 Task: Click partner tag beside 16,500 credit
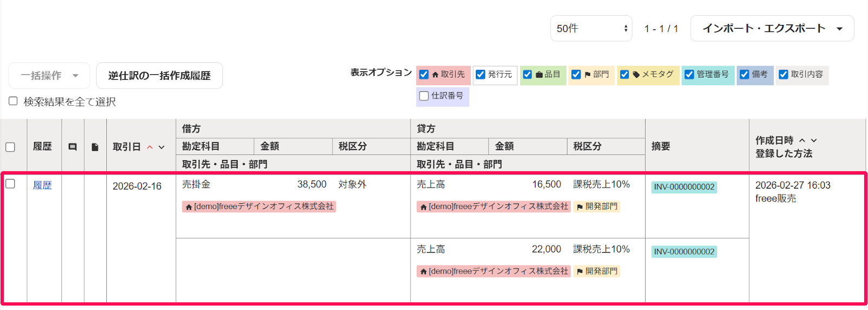(494, 206)
